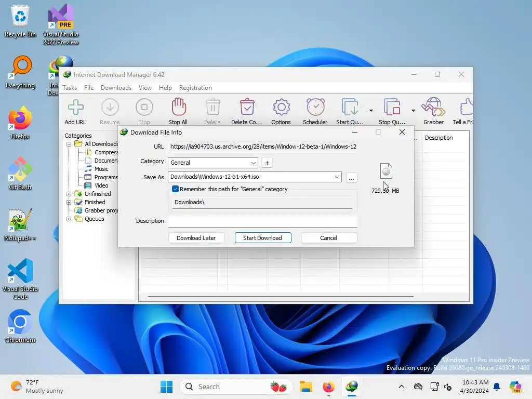Open the Registration menu

pyautogui.click(x=195, y=87)
